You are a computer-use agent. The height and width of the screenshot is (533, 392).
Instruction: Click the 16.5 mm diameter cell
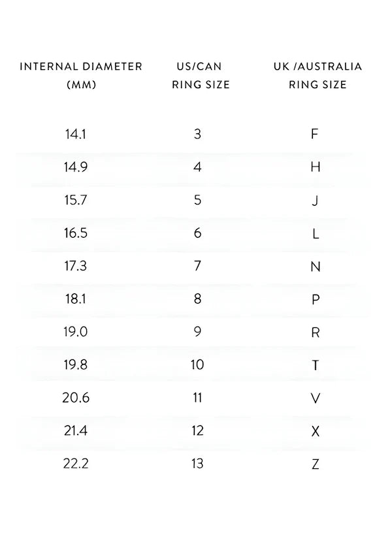click(x=75, y=233)
